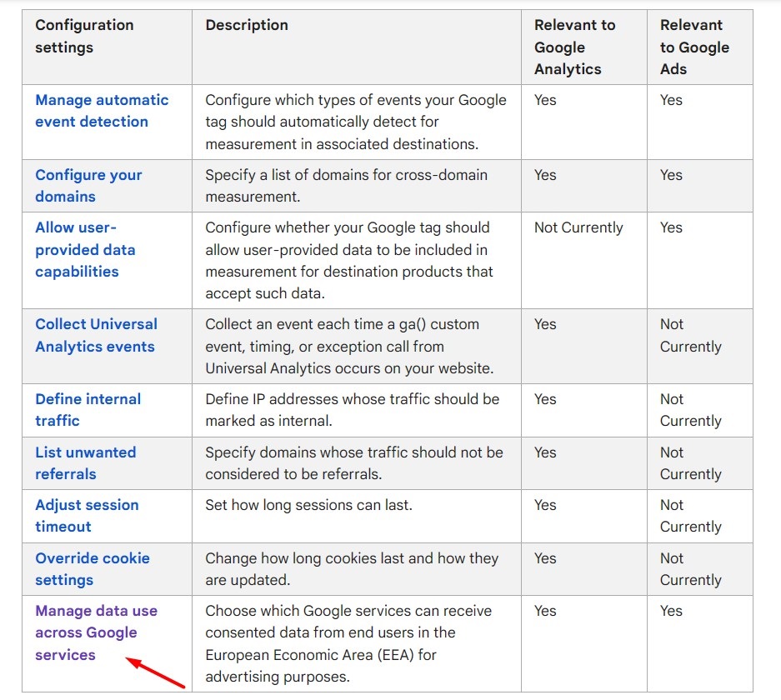Image resolution: width=781 pixels, height=700 pixels.
Task: Click description 'Choose which Google services can receive'
Action: coord(348,643)
